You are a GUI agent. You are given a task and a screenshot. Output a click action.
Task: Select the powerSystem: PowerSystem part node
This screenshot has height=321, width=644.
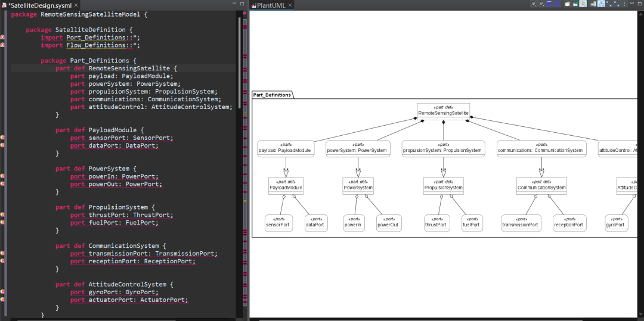pos(357,148)
